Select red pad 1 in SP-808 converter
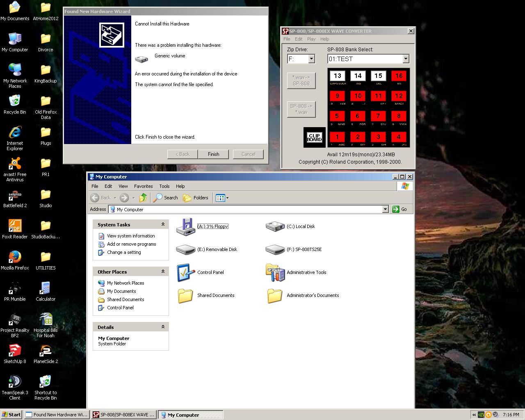525x420 pixels. tap(337, 137)
